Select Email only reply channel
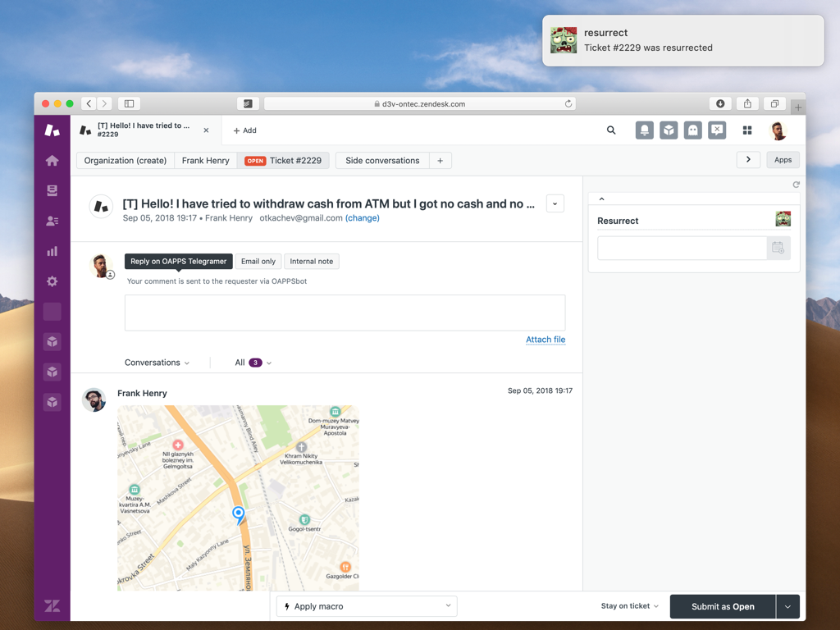Viewport: 840px width, 630px height. pyautogui.click(x=258, y=262)
